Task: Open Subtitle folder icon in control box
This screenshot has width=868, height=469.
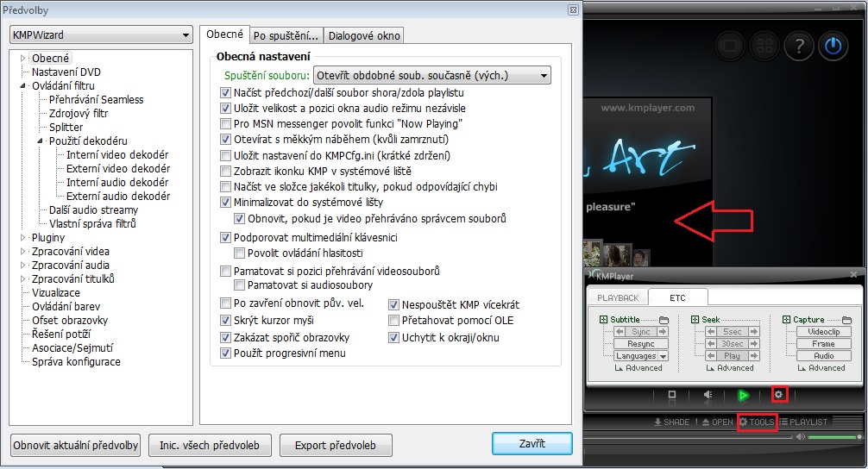Action: 664,320
